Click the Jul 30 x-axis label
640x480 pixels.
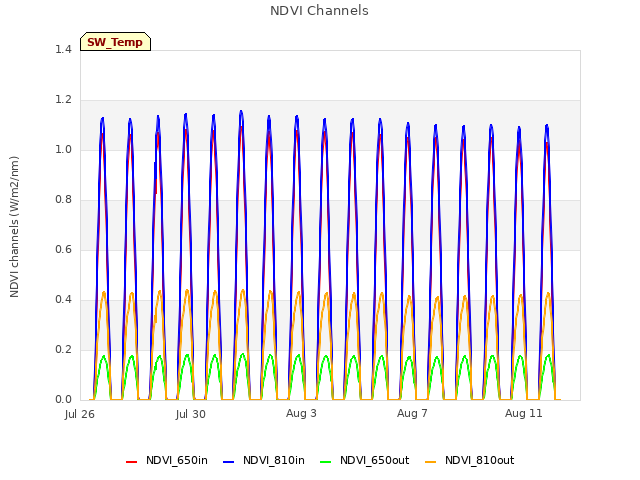click(191, 414)
